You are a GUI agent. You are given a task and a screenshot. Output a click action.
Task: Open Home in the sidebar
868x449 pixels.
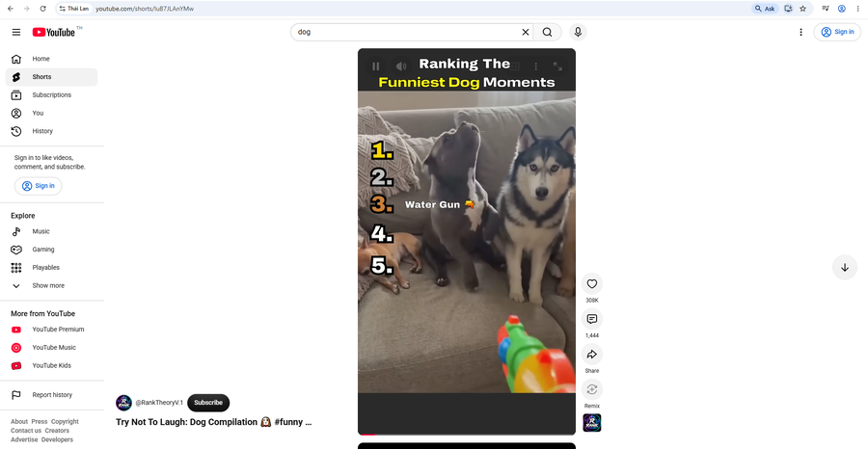pos(51,59)
